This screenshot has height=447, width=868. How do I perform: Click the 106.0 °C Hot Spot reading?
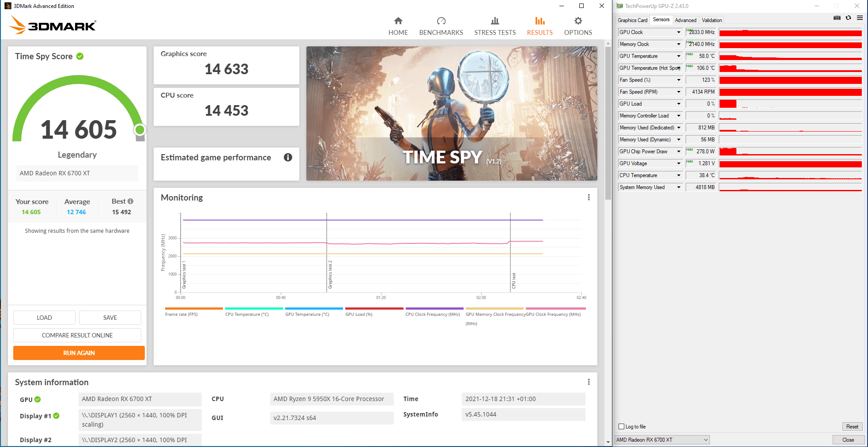(700, 68)
